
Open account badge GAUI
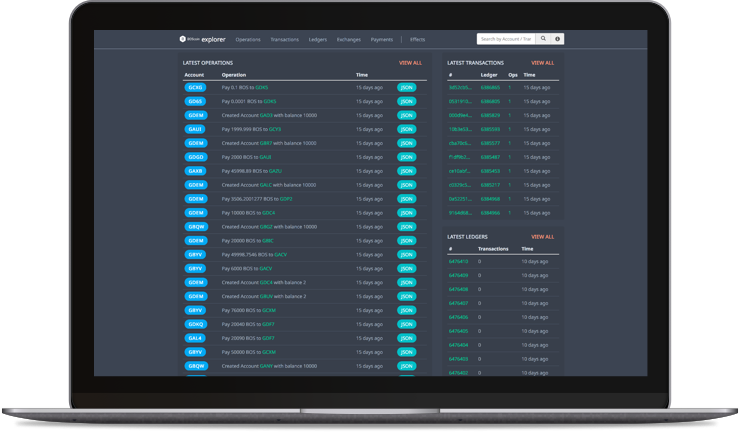pyautogui.click(x=195, y=129)
